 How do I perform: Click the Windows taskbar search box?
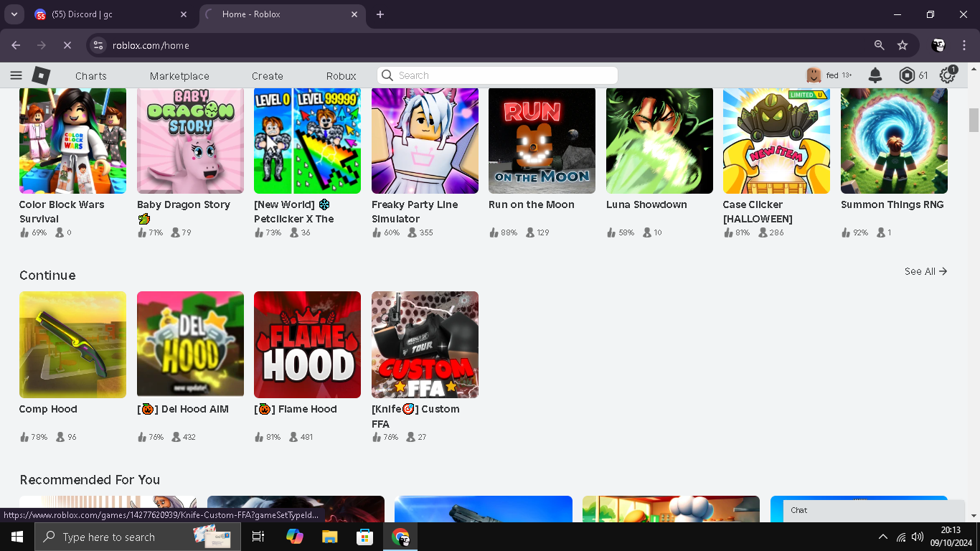tap(136, 537)
